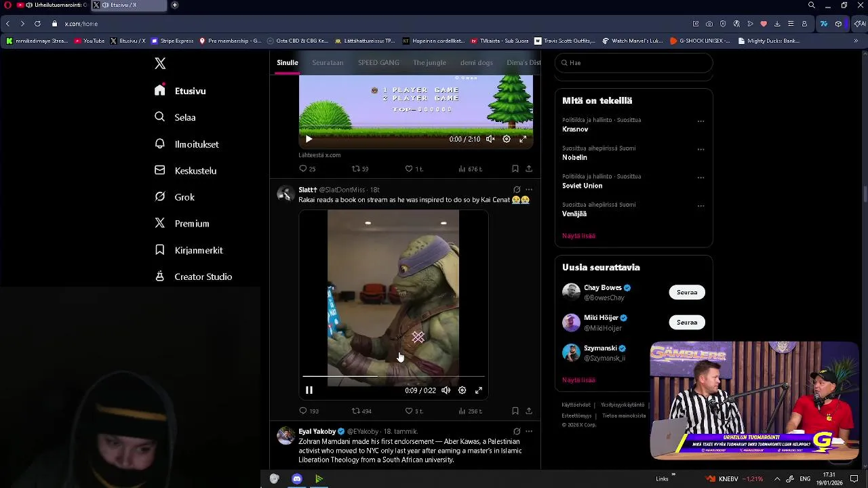Click the Hae search field

(x=634, y=62)
